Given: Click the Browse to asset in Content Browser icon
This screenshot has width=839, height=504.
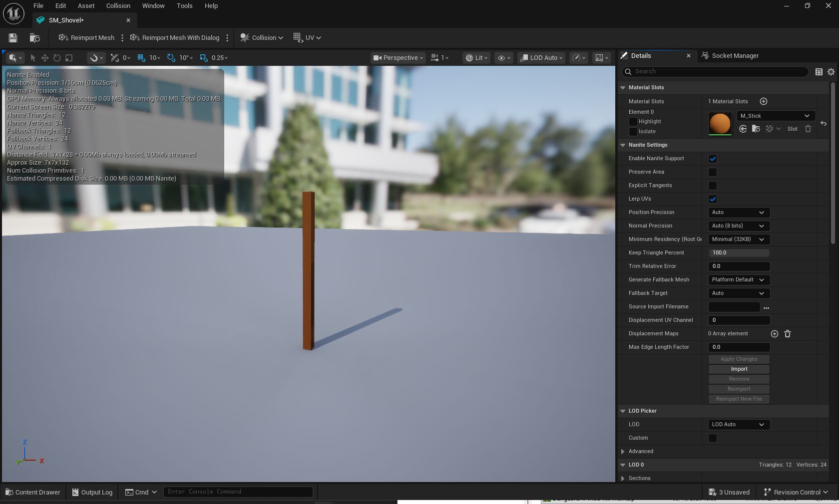Looking at the screenshot, I should tap(34, 37).
